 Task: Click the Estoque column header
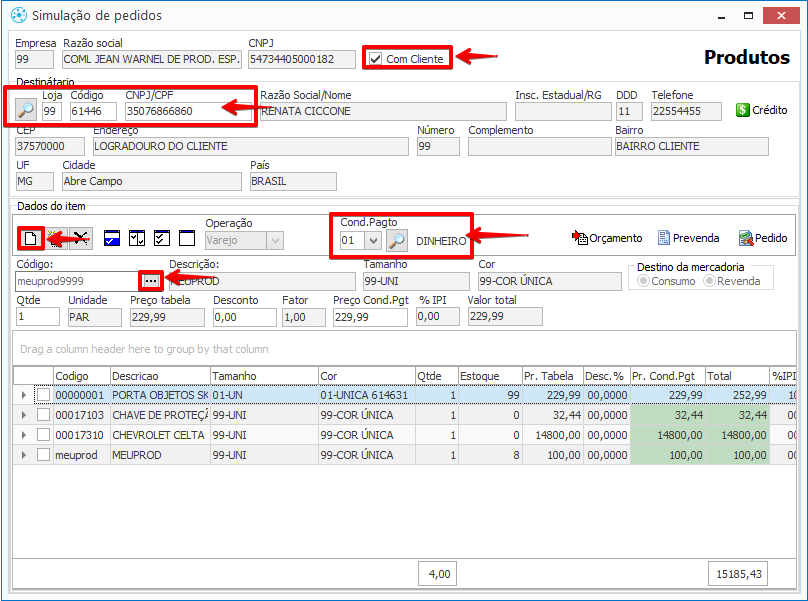pyautogui.click(x=490, y=376)
